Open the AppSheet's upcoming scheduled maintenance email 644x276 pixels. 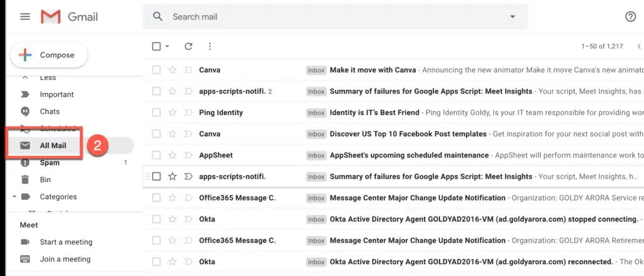(409, 155)
